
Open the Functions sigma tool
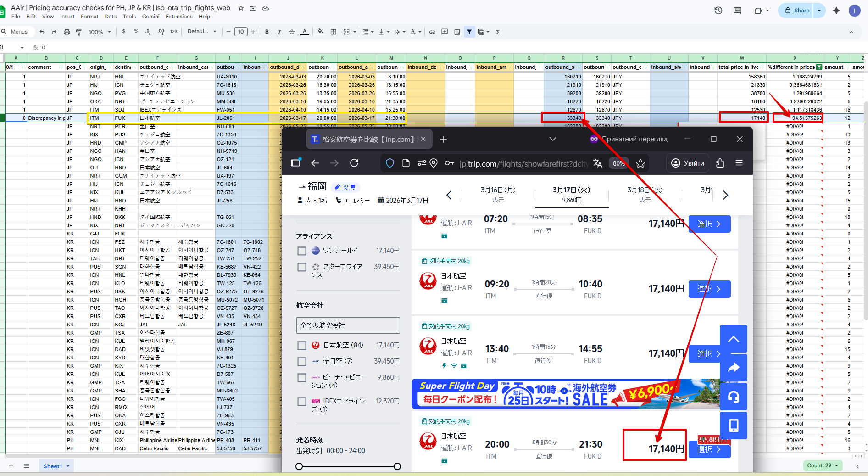tap(498, 32)
